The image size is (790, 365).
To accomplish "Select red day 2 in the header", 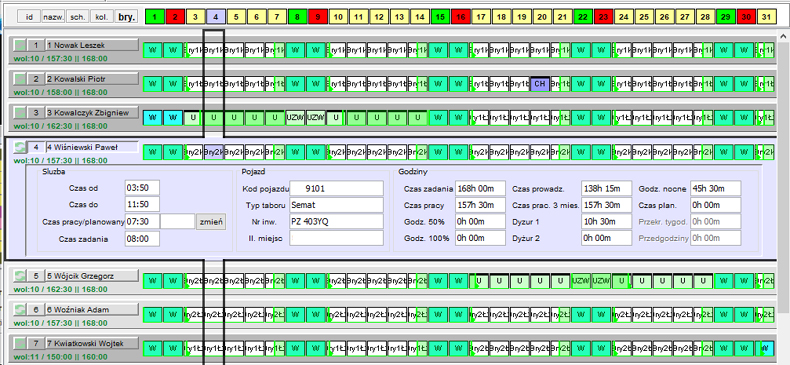I will click(175, 17).
